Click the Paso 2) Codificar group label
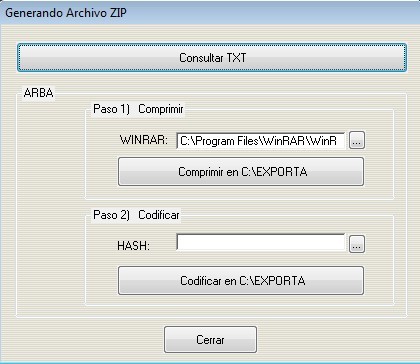 click(x=136, y=215)
